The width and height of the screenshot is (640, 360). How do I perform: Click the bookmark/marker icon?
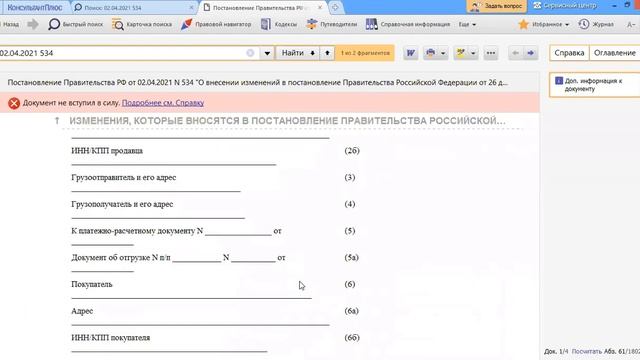(x=461, y=53)
